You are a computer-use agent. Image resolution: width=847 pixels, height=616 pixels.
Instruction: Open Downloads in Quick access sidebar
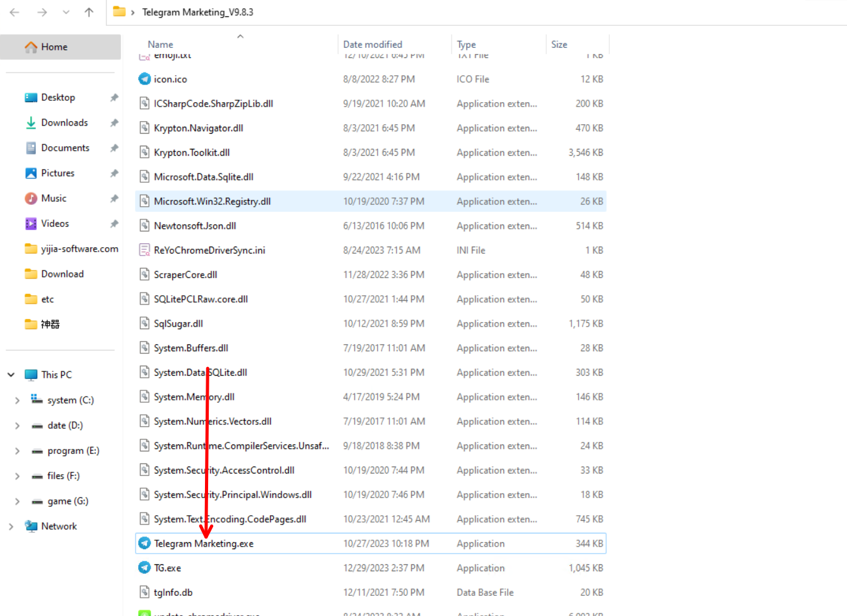(64, 123)
